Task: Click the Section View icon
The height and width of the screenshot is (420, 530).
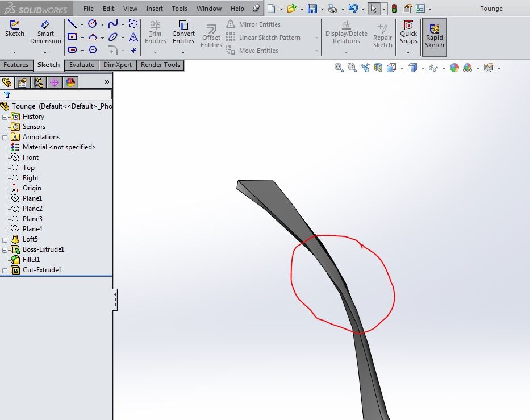Action: click(x=378, y=68)
